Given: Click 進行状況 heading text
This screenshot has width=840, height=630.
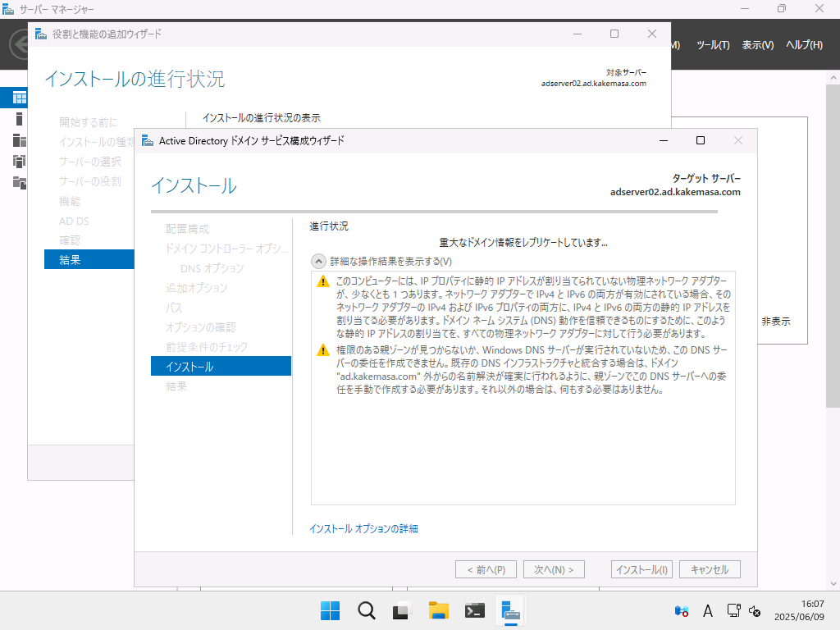Looking at the screenshot, I should click(x=328, y=226).
